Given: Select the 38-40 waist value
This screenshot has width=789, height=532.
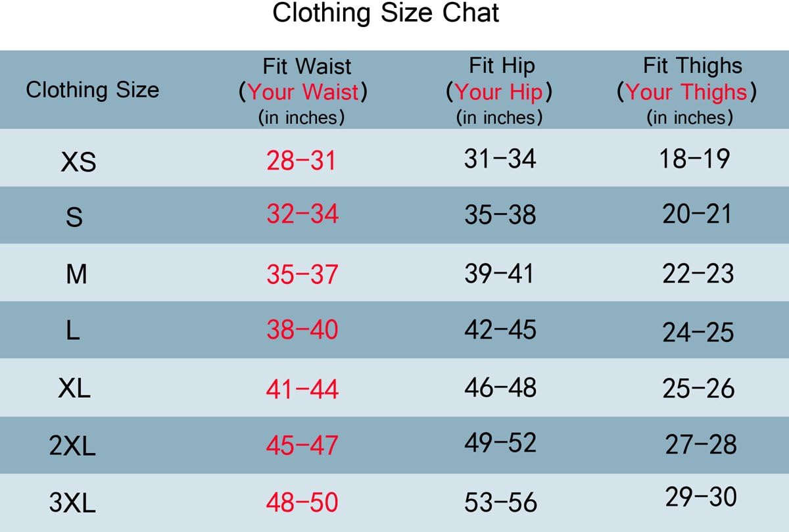Looking at the screenshot, I should pos(302,329).
